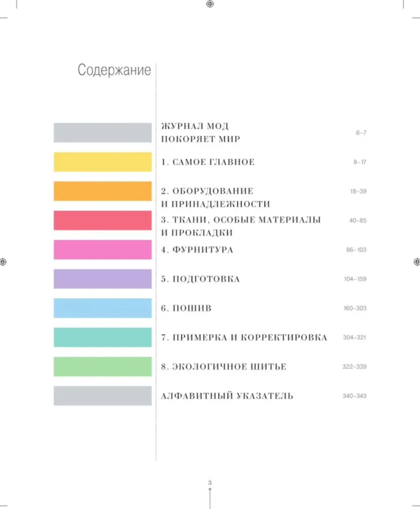
Task: Click page number 3 at bottom
Action: (x=210, y=483)
